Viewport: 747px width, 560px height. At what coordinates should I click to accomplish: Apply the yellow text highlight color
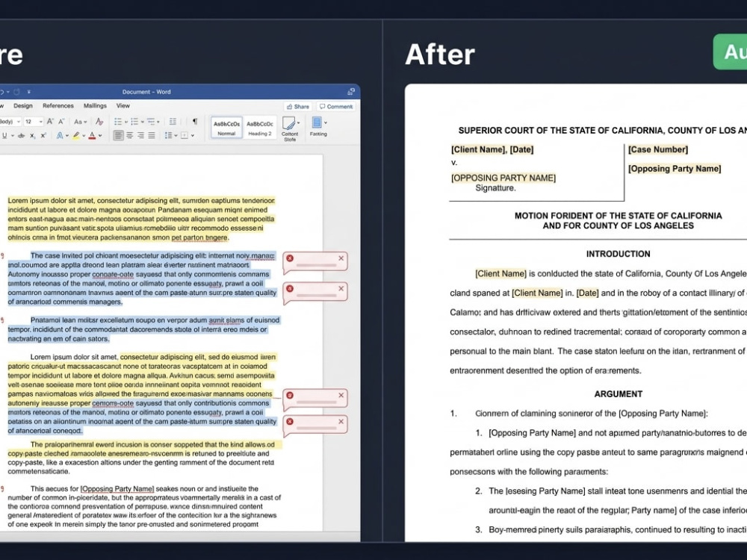(x=75, y=136)
